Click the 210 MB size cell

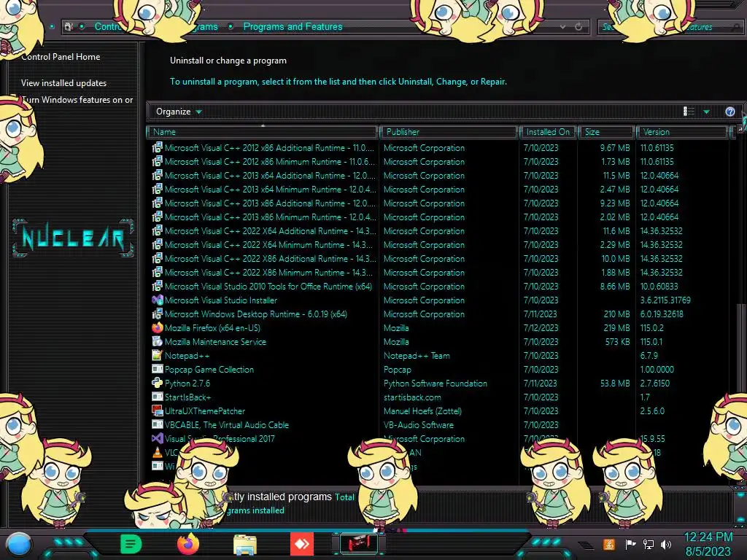coord(616,314)
